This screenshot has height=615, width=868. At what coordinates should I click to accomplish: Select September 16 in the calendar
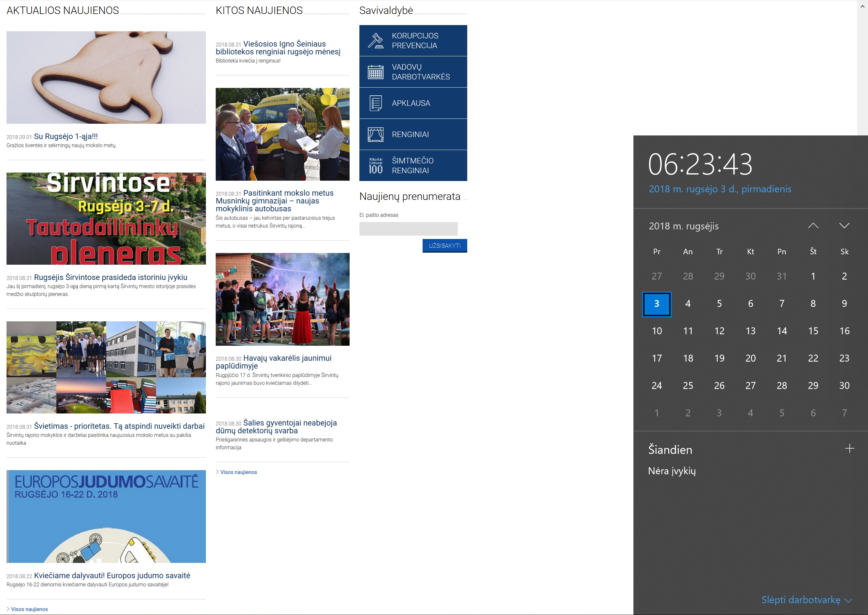[844, 331]
